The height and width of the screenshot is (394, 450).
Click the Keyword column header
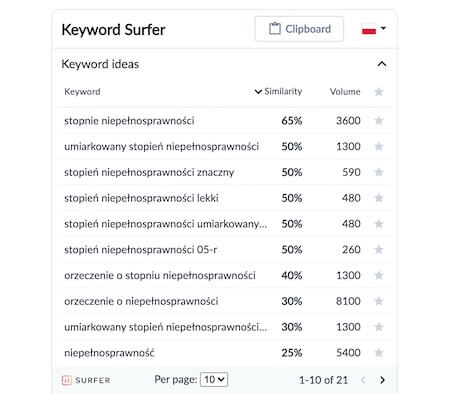(x=82, y=92)
